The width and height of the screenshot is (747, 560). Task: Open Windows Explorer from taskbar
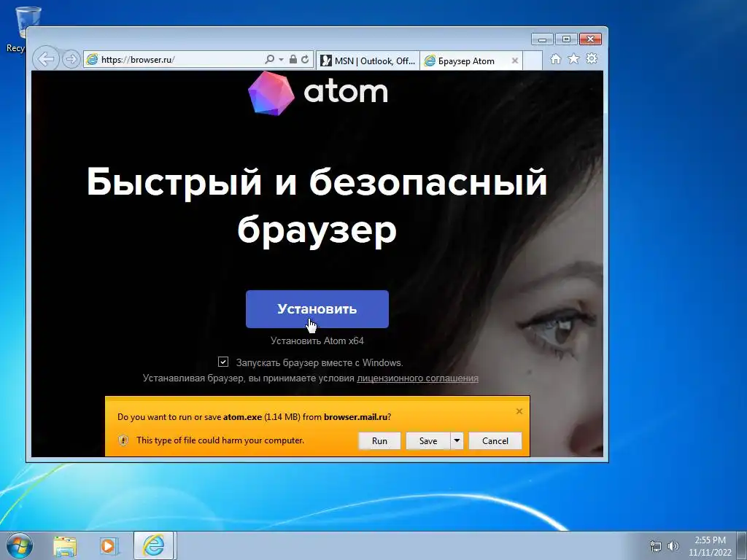point(65,546)
